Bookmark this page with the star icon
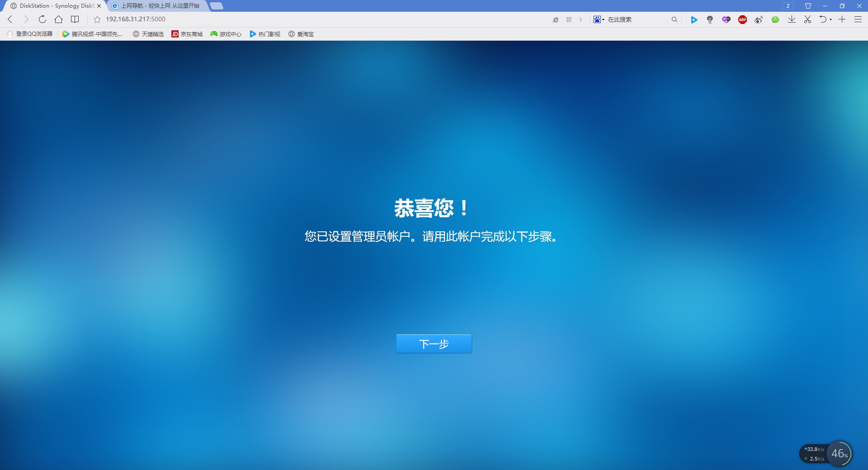868x470 pixels. click(97, 19)
